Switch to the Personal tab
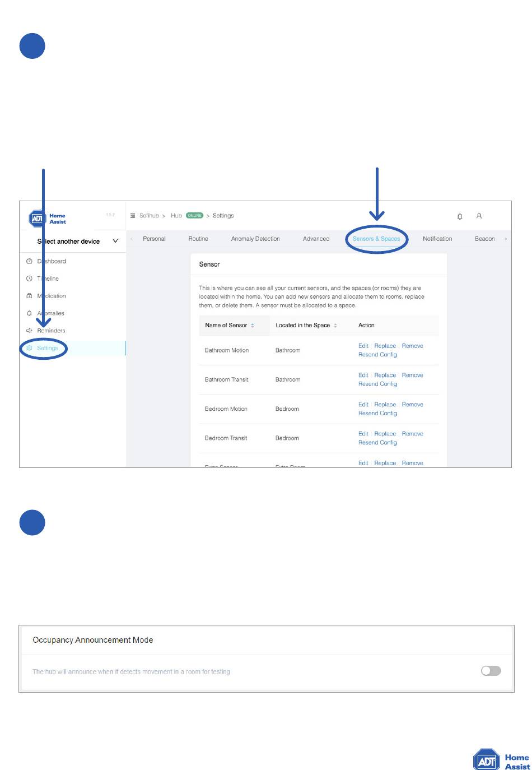 (154, 239)
